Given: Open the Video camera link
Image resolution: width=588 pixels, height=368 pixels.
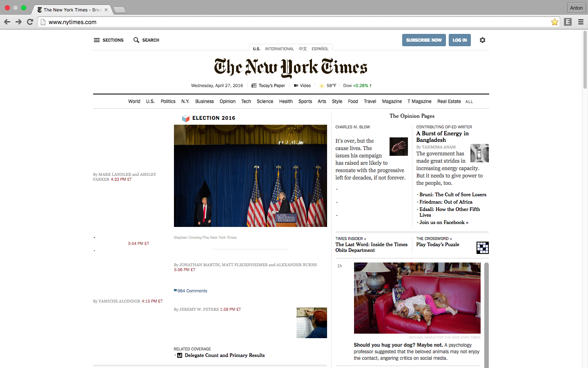Looking at the screenshot, I should [x=296, y=85].
